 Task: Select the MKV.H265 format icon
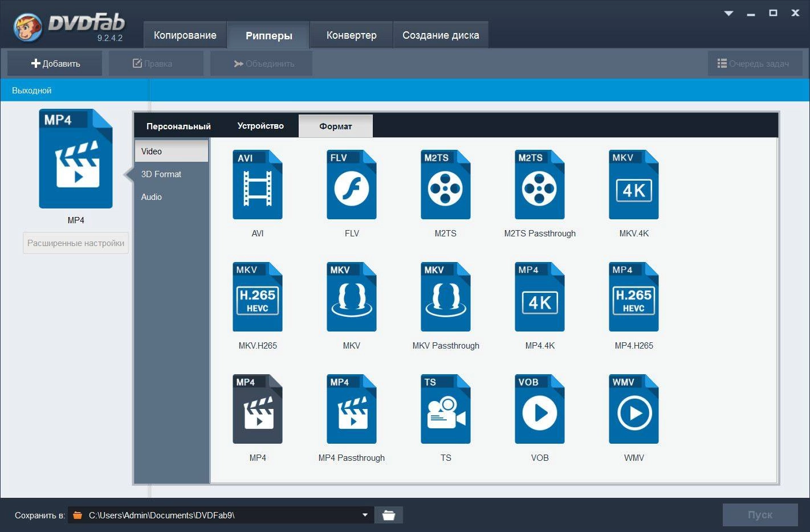(258, 297)
